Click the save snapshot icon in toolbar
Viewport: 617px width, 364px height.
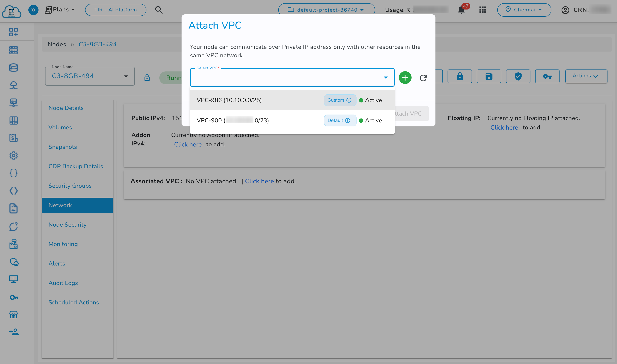point(489,76)
